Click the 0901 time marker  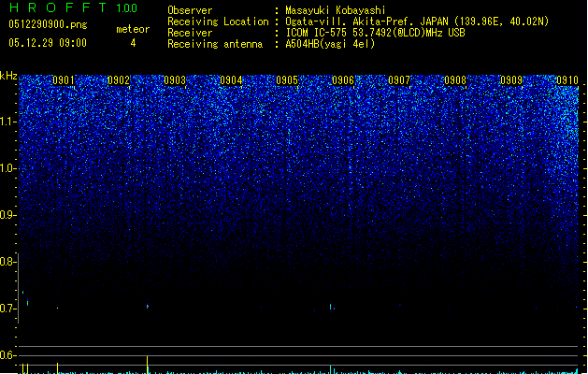[x=64, y=80]
